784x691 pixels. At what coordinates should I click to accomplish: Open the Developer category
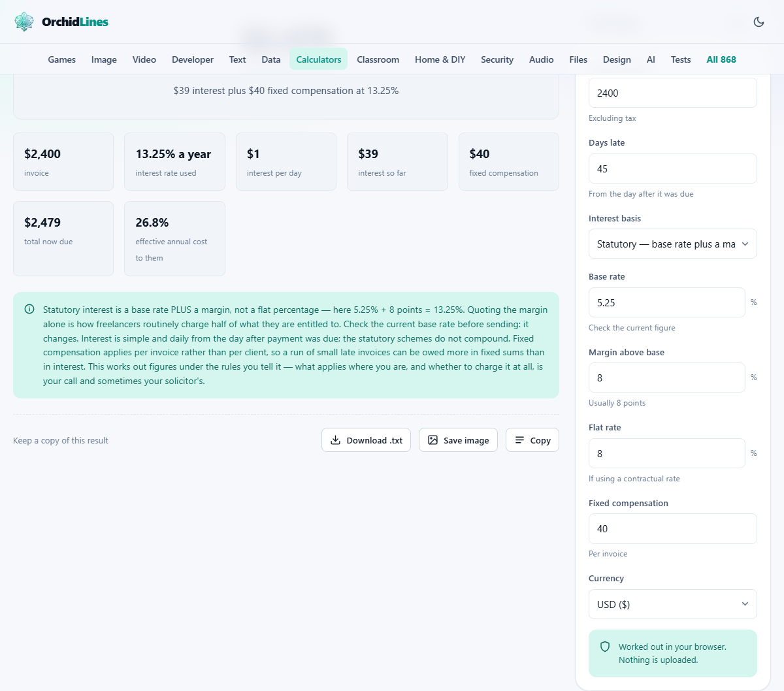(193, 59)
